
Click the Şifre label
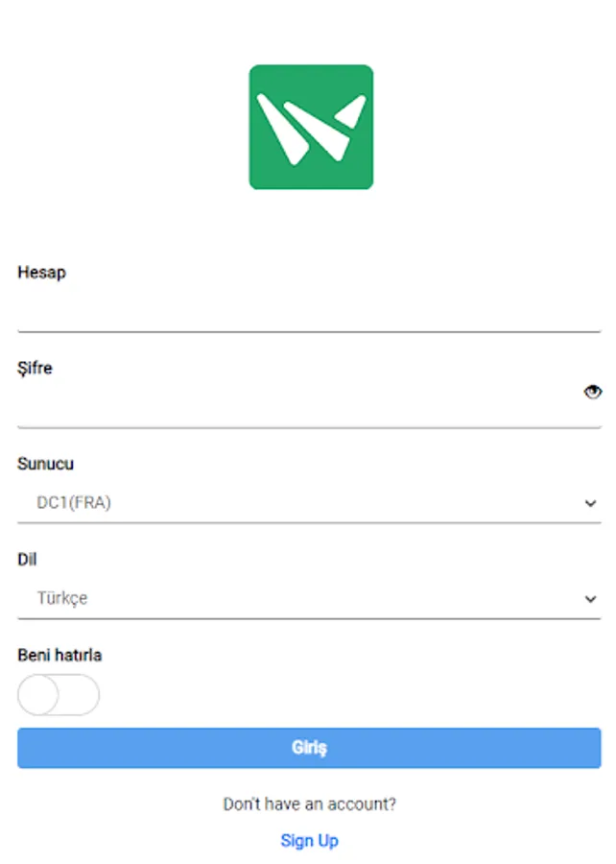(x=35, y=368)
